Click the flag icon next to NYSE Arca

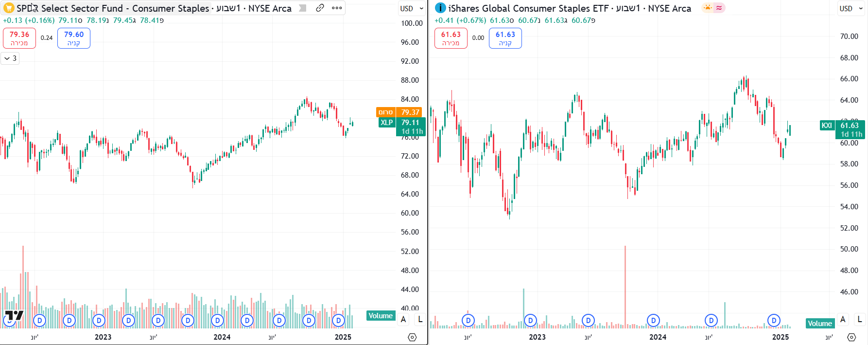(x=303, y=8)
